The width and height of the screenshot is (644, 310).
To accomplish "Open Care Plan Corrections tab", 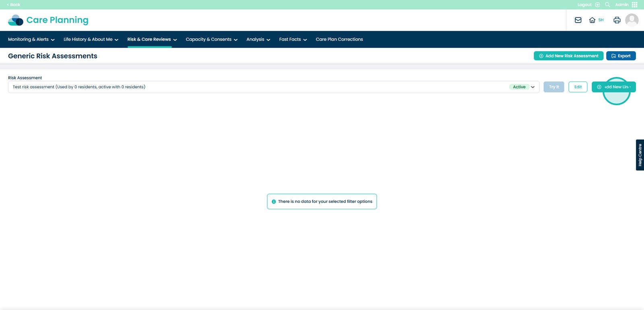I will [x=339, y=40].
